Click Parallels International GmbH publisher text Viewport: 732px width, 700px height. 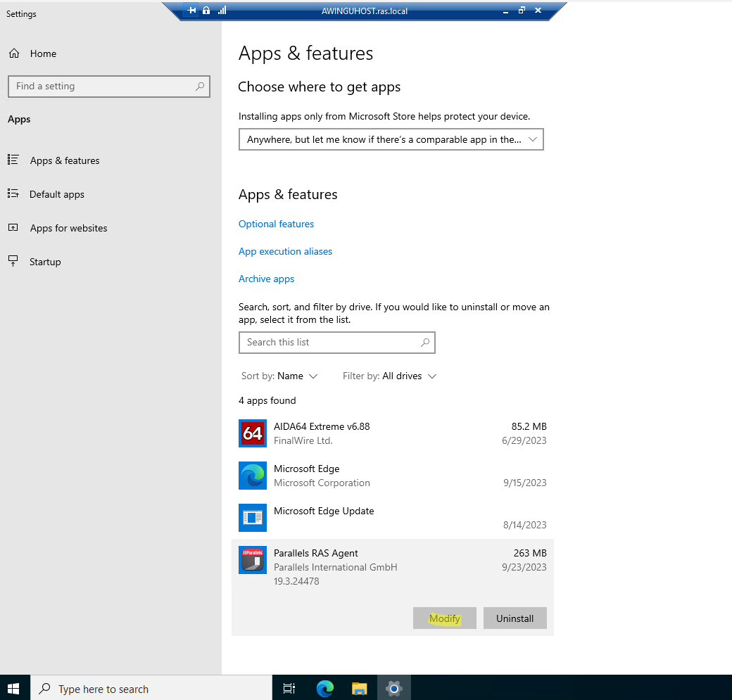click(335, 567)
